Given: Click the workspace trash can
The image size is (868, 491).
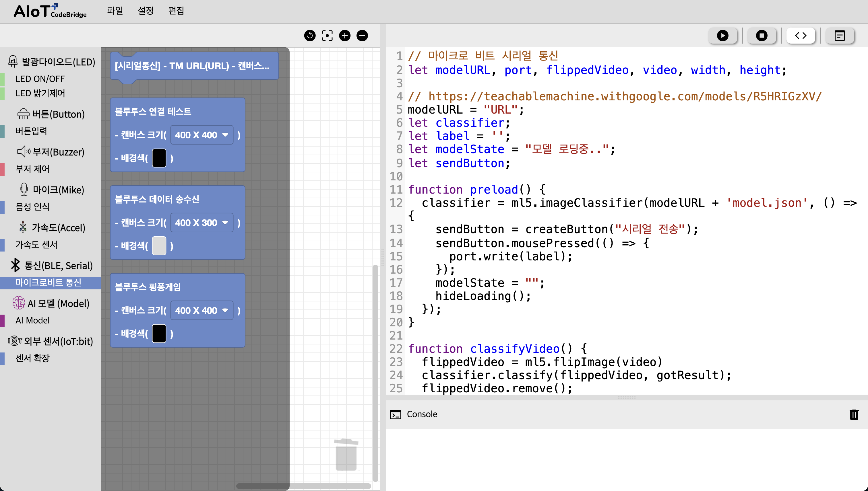Looking at the screenshot, I should click(x=346, y=455).
